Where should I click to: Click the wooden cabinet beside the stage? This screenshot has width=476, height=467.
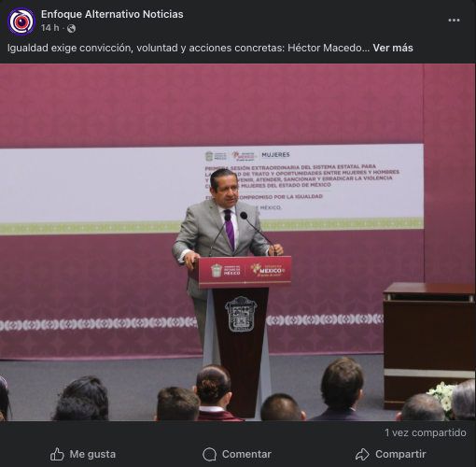click(x=429, y=343)
